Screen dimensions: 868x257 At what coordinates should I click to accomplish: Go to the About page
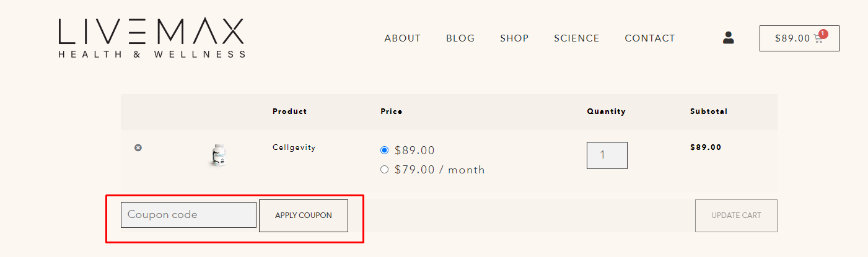pyautogui.click(x=403, y=38)
